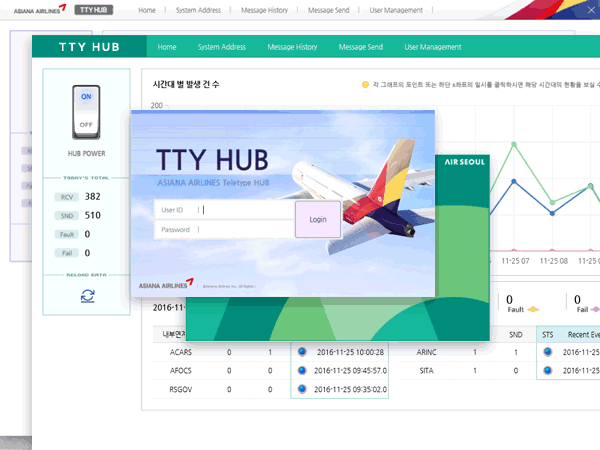
Task: Focus the User ID input field
Action: pyautogui.click(x=224, y=210)
